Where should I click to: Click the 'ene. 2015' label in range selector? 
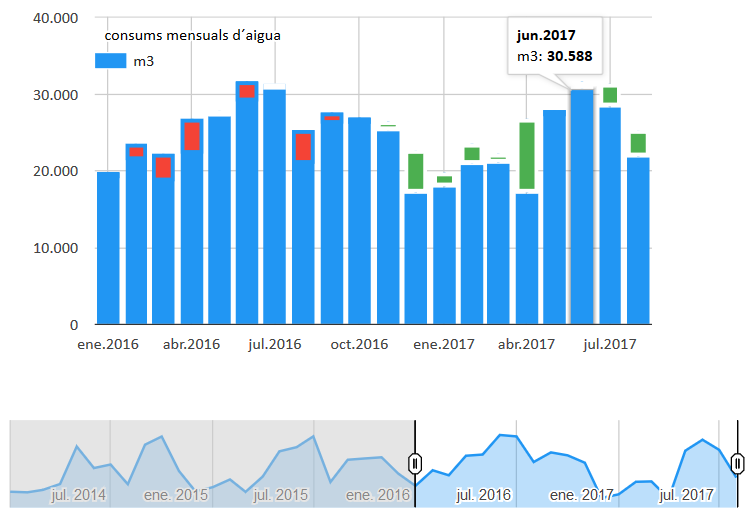tap(176, 495)
